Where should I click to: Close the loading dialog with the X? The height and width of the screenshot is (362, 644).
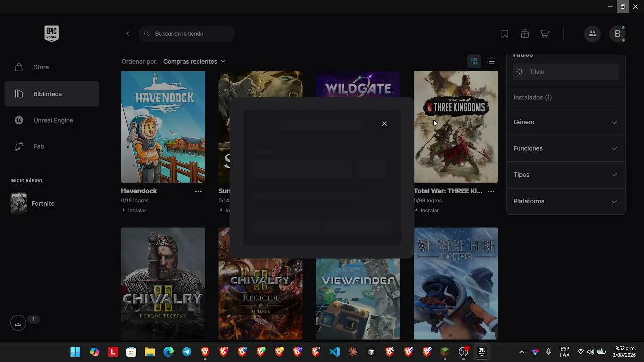[x=384, y=124]
